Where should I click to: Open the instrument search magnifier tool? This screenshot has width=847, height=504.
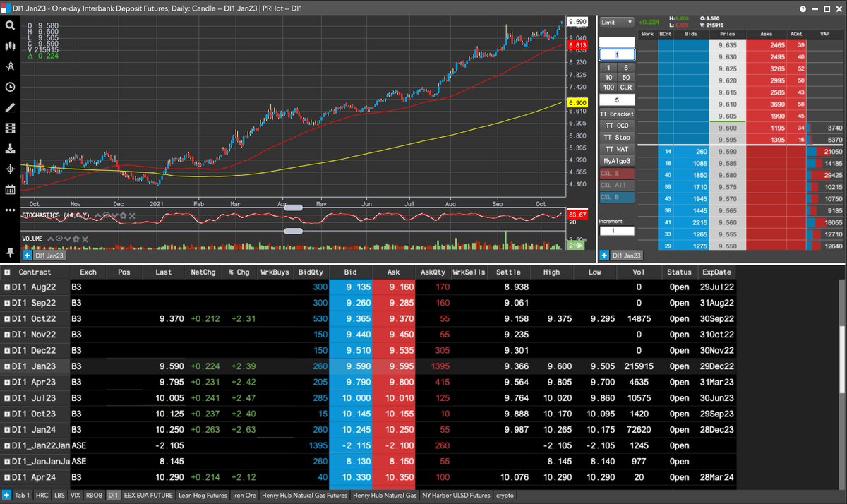pyautogui.click(x=10, y=25)
